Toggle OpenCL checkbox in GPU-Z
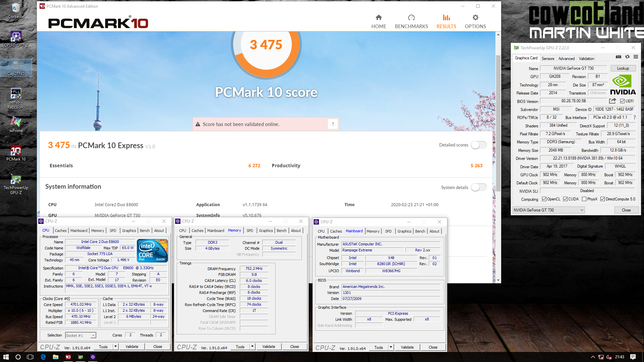The width and height of the screenshot is (644, 362). (544, 199)
